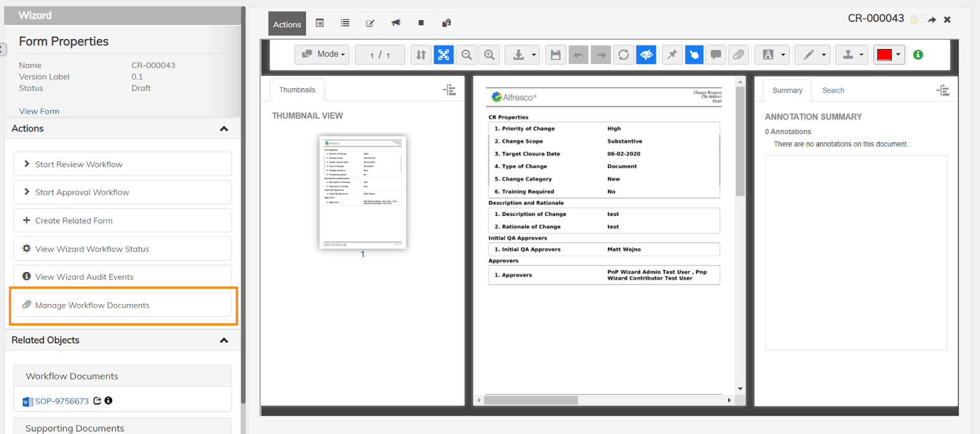Viewport: 980px width, 434px height.
Task: Select the comment speech bubble tool
Action: tap(715, 55)
